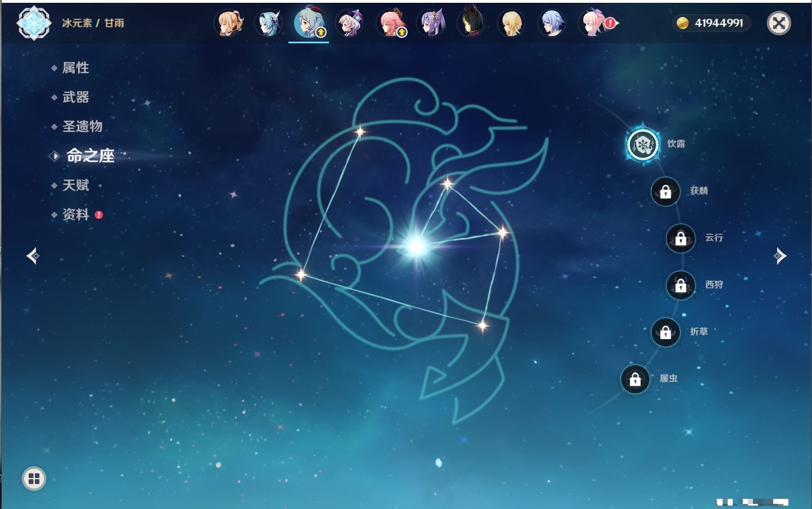Image resolution: width=812 pixels, height=509 pixels.
Task: Click the 西狩 label text
Action: pyautogui.click(x=714, y=285)
